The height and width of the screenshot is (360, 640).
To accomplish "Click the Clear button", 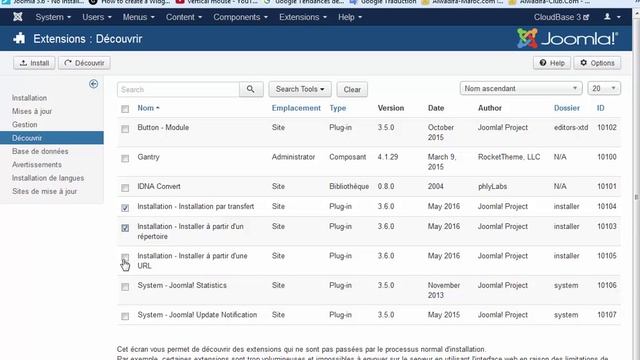I will pos(352,89).
